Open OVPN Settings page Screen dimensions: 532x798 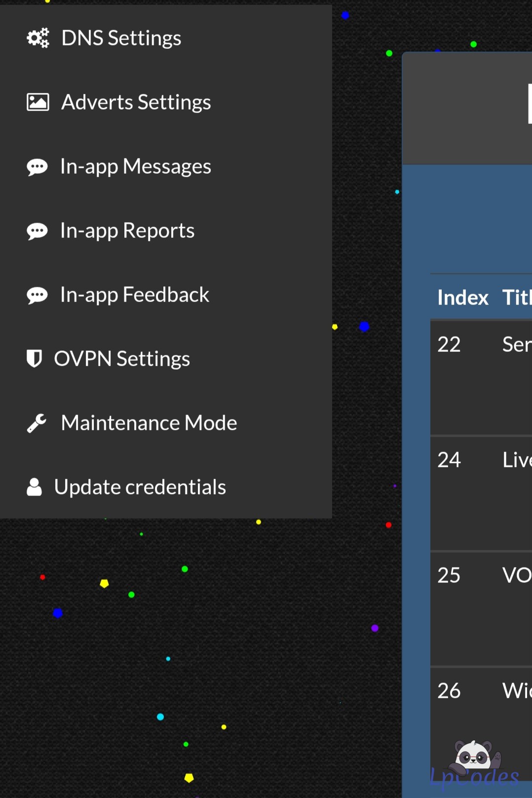166,359
